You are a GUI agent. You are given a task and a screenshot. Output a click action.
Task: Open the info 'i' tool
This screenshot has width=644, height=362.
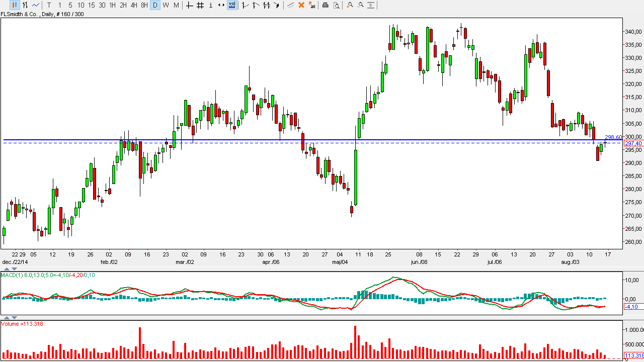tap(210, 5)
